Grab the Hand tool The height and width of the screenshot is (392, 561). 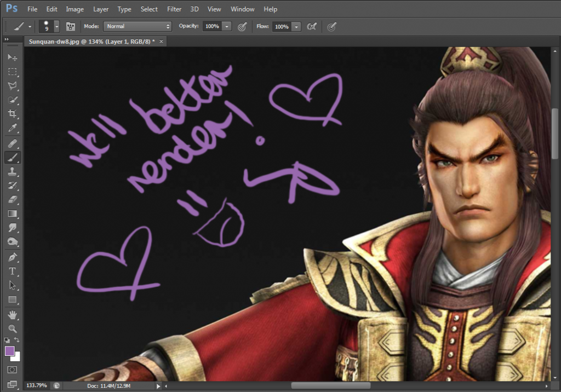coord(12,314)
